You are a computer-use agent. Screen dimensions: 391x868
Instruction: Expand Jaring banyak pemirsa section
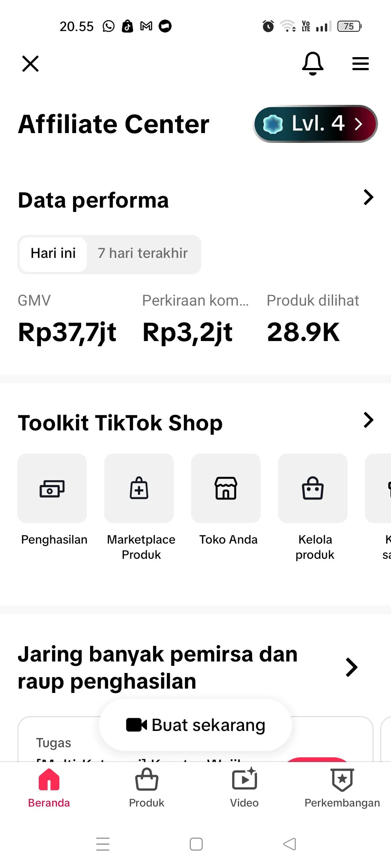point(352,667)
